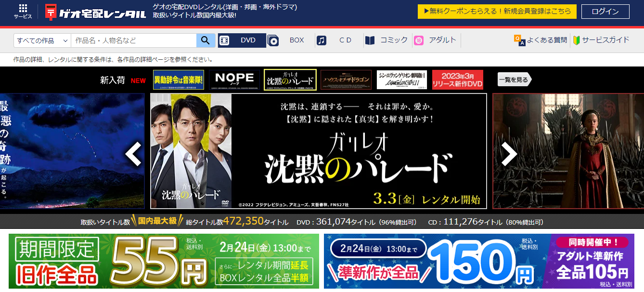644x292 pixels.
Task: Click the よくある質問 Q&A icon
Action: click(519, 40)
